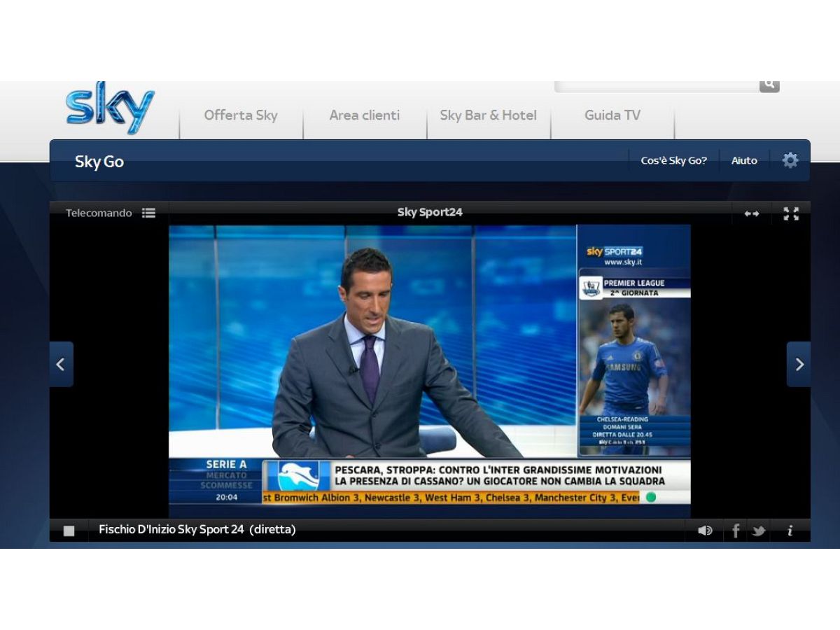The width and height of the screenshot is (840, 630).
Task: Show program info with the i icon
Action: tap(790, 531)
